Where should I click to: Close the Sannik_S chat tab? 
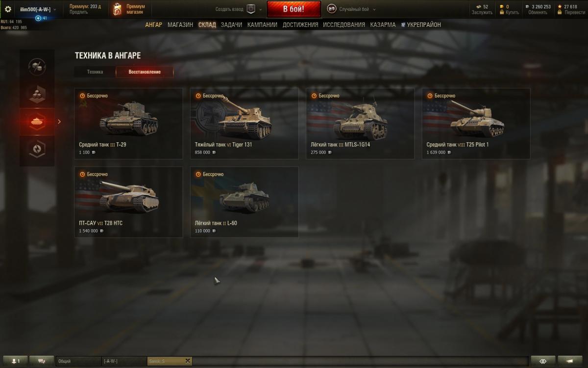(187, 361)
